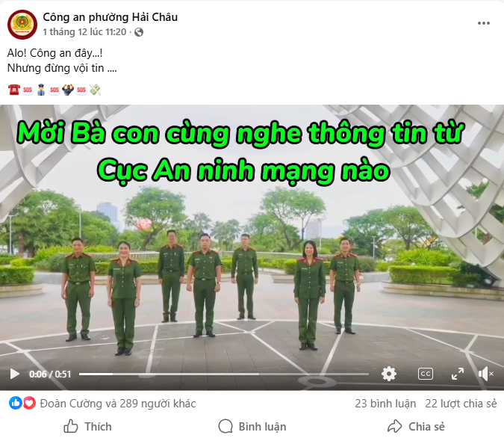Viewport: 504px width, 438px height.
Task: View the 22 lượt chia sẻ shares
Action: pos(461,403)
